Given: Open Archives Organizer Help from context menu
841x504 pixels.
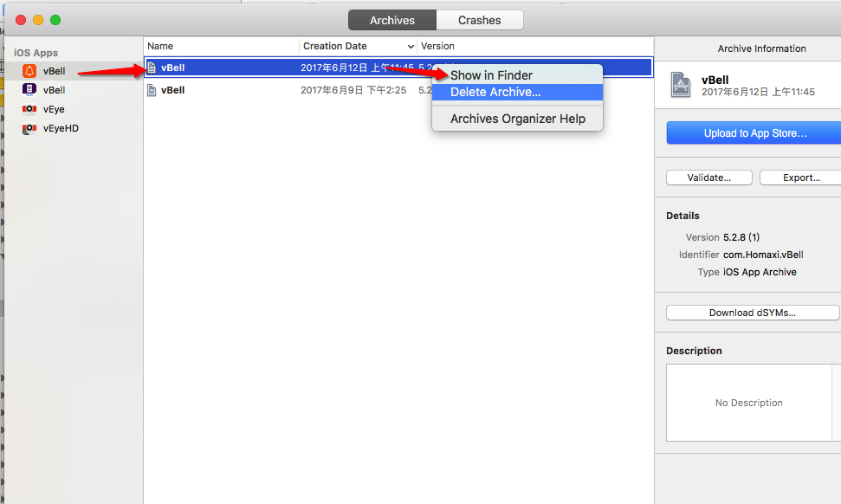Looking at the screenshot, I should click(x=517, y=119).
